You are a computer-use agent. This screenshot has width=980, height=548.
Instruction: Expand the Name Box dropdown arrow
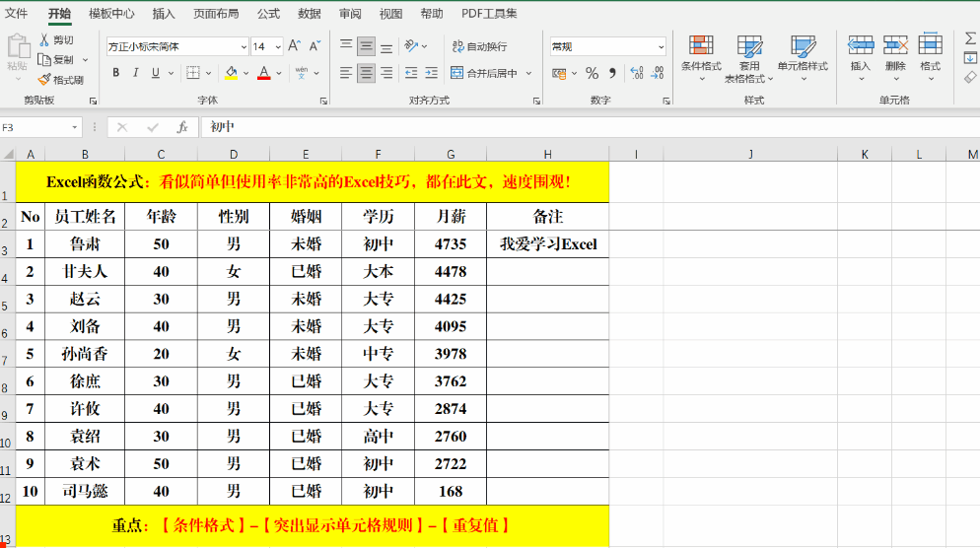click(x=74, y=127)
